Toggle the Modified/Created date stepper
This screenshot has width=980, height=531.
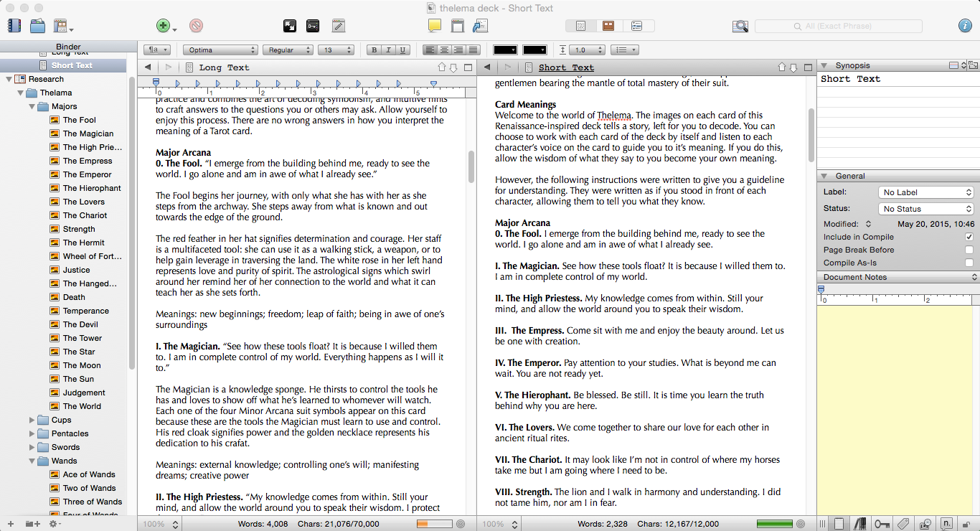point(868,224)
